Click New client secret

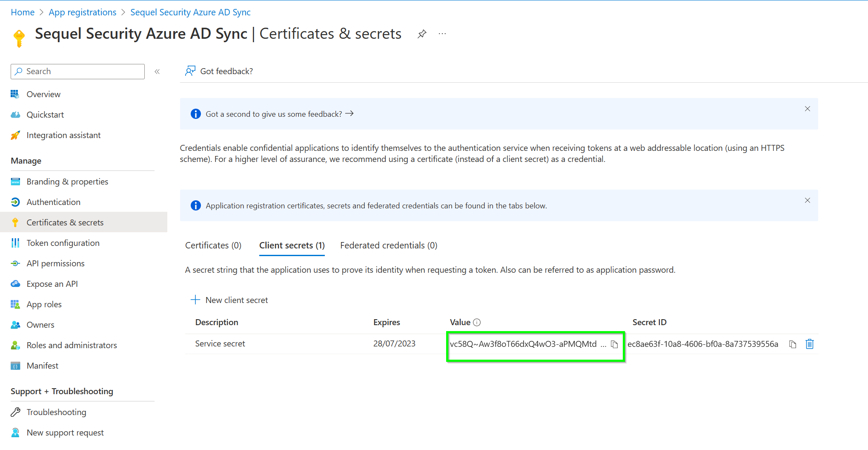point(229,300)
